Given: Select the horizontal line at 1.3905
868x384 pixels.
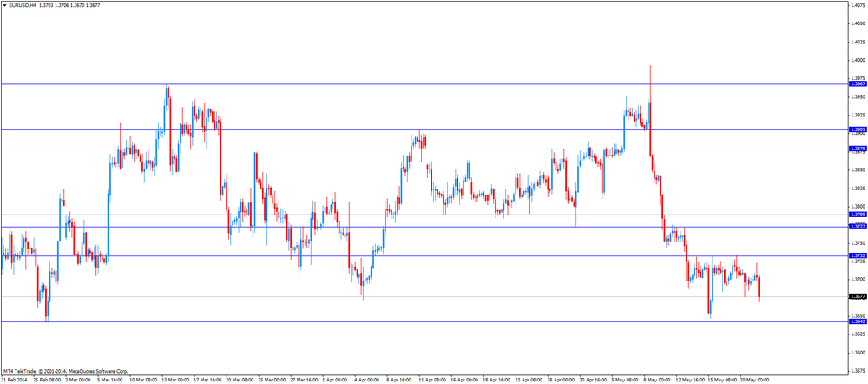Looking at the screenshot, I should click(424, 129).
